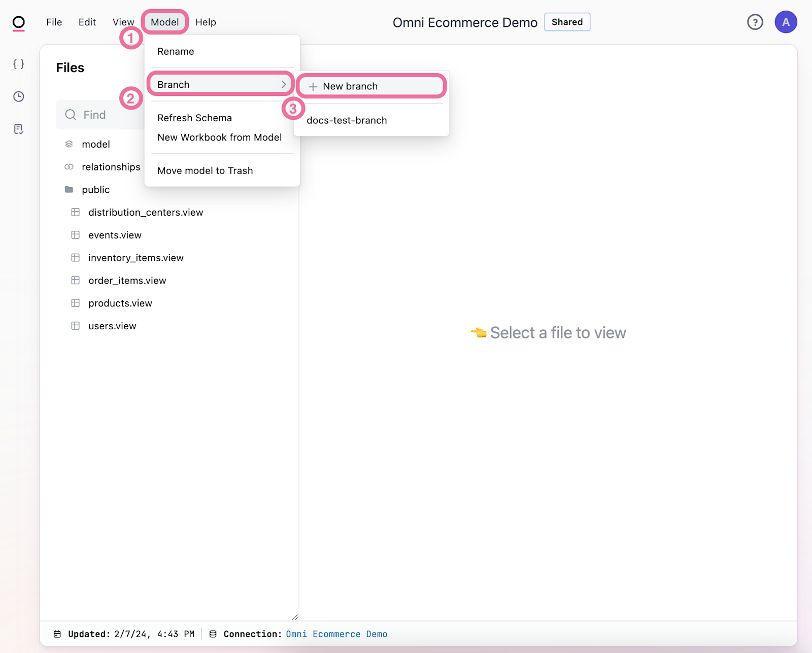Click the Shared button
The image size is (812, 653).
(567, 22)
